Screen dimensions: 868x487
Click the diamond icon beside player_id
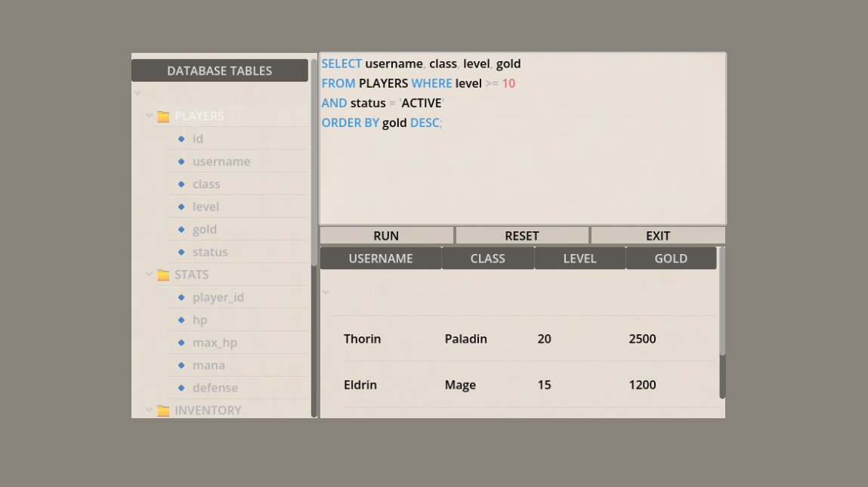coord(181,297)
